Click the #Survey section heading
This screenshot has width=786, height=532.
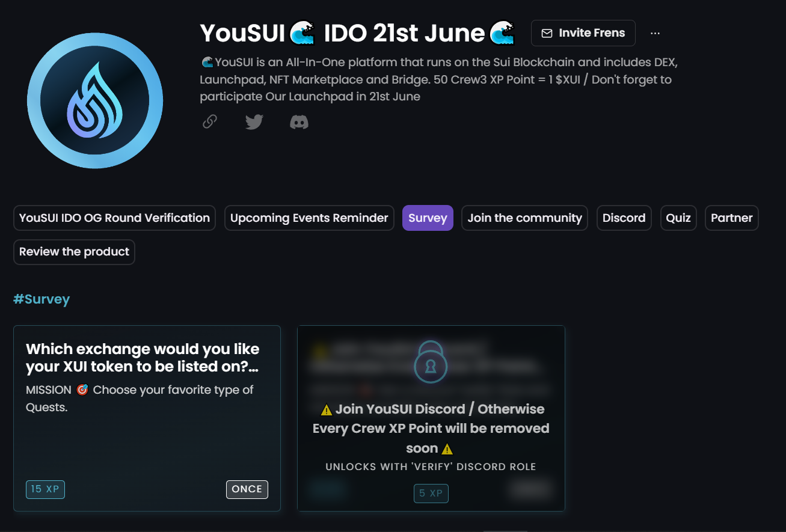click(x=41, y=299)
